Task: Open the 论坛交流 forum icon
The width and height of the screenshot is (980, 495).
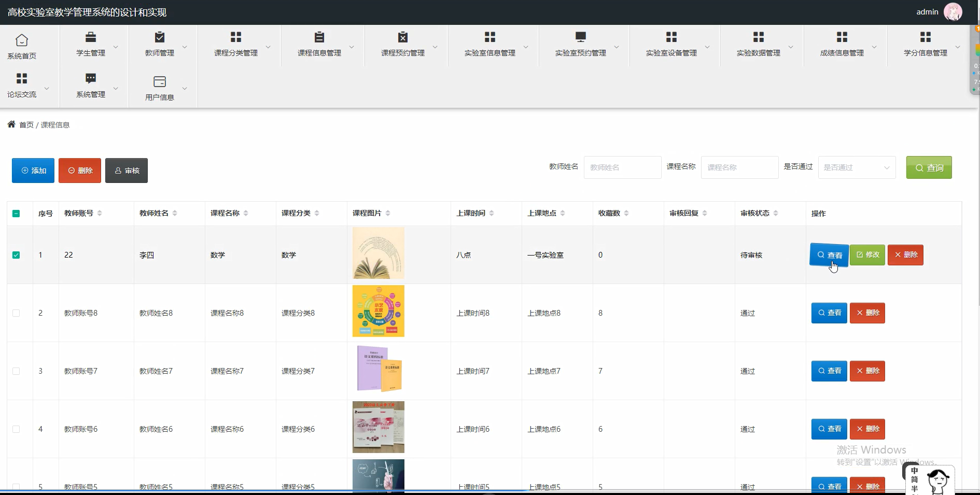Action: 21,79
